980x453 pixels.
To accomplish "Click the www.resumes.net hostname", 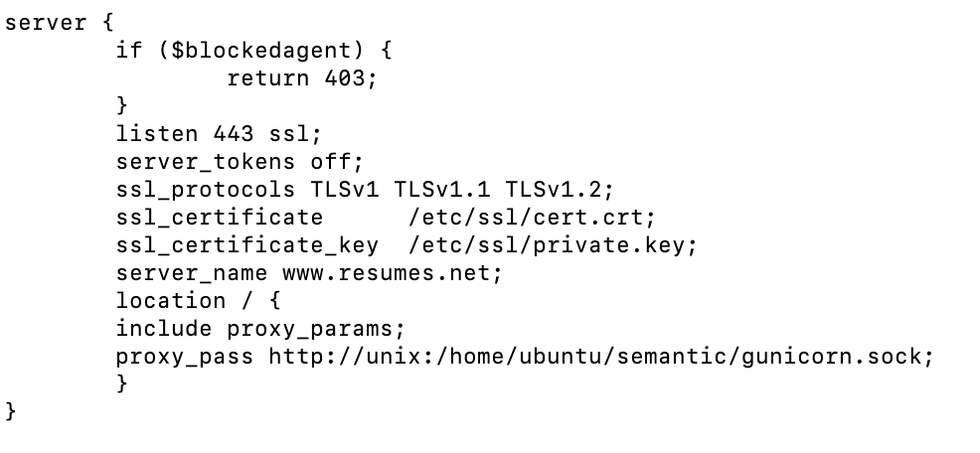I will pyautogui.click(x=392, y=272).
